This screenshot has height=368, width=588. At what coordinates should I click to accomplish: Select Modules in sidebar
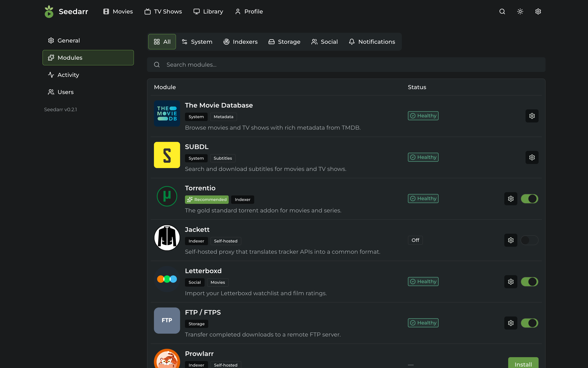point(88,58)
